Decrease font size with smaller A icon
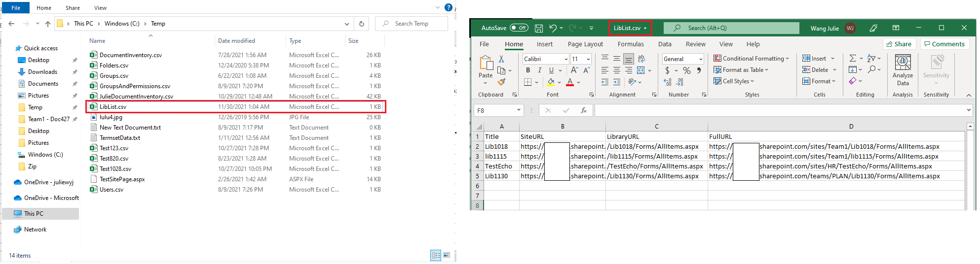The width and height of the screenshot is (980, 264). point(586,70)
